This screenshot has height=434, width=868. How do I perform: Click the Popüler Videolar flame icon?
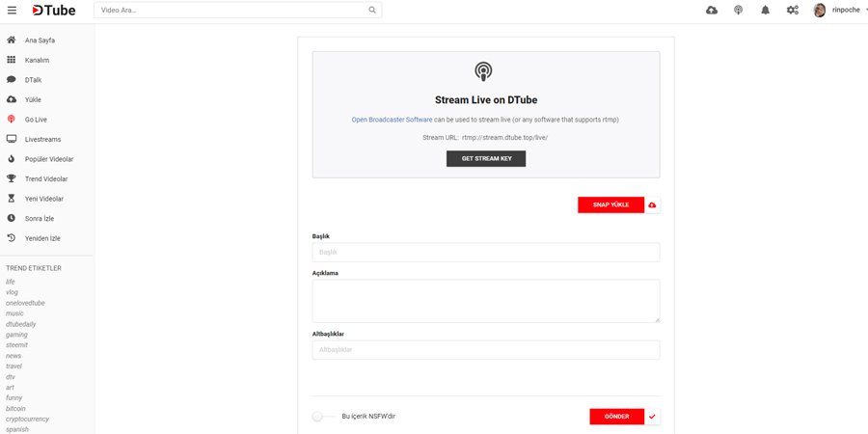(x=11, y=159)
